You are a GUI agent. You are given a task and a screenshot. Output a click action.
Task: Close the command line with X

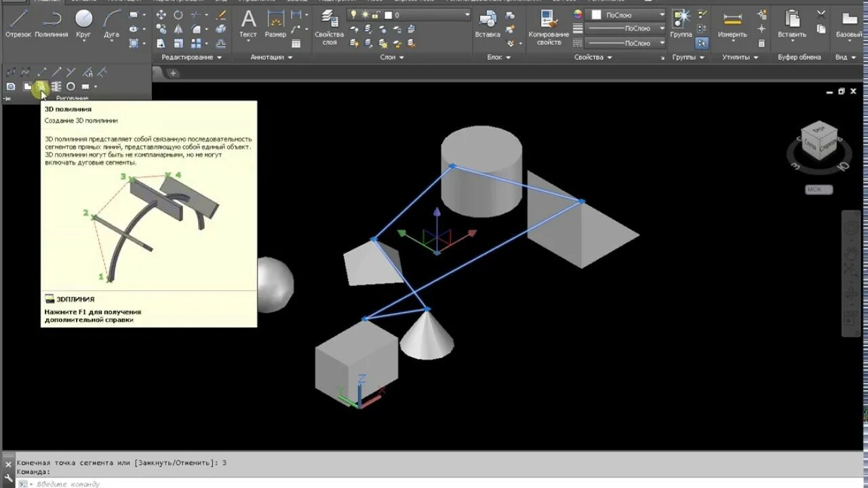point(9,465)
